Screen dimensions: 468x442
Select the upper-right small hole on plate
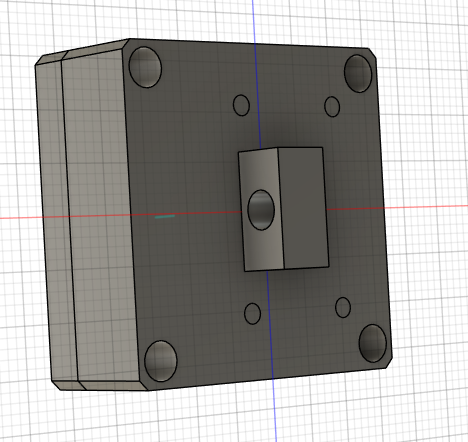(332, 107)
